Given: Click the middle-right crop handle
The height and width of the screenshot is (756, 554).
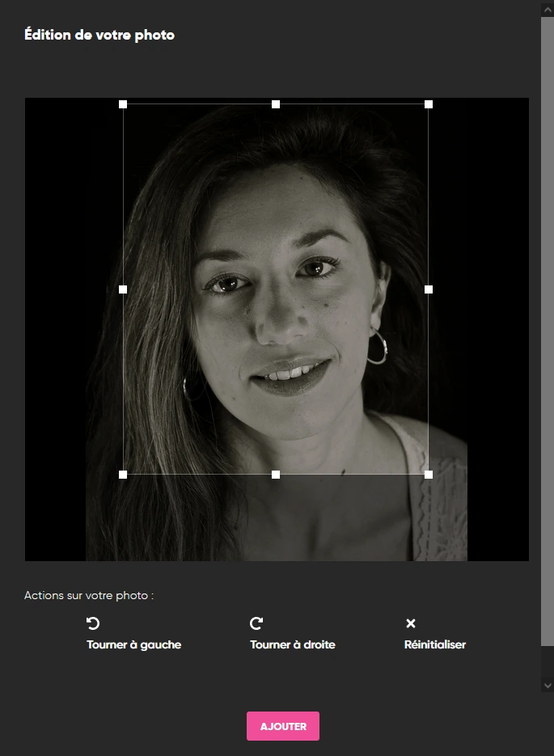Looking at the screenshot, I should pyautogui.click(x=429, y=289).
